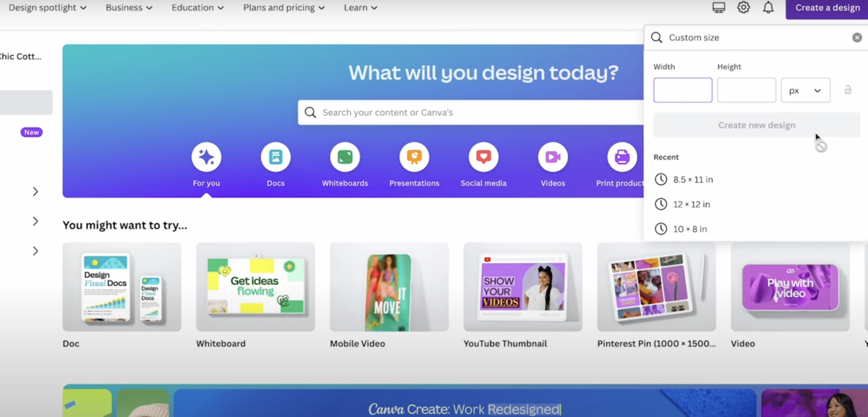Click the desktop monitor icon in header
Image resolution: width=868 pixels, height=417 pixels.
719,8
